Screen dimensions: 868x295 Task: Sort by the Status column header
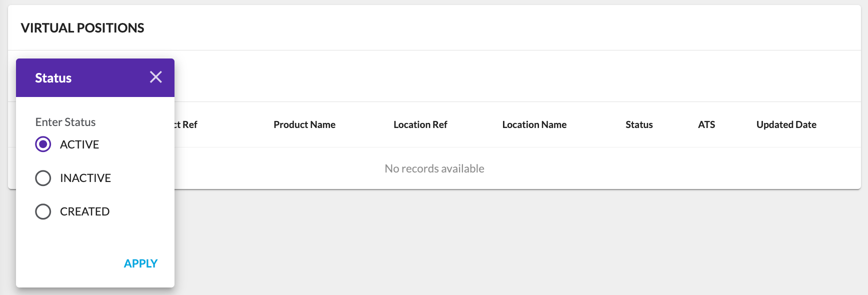(638, 124)
